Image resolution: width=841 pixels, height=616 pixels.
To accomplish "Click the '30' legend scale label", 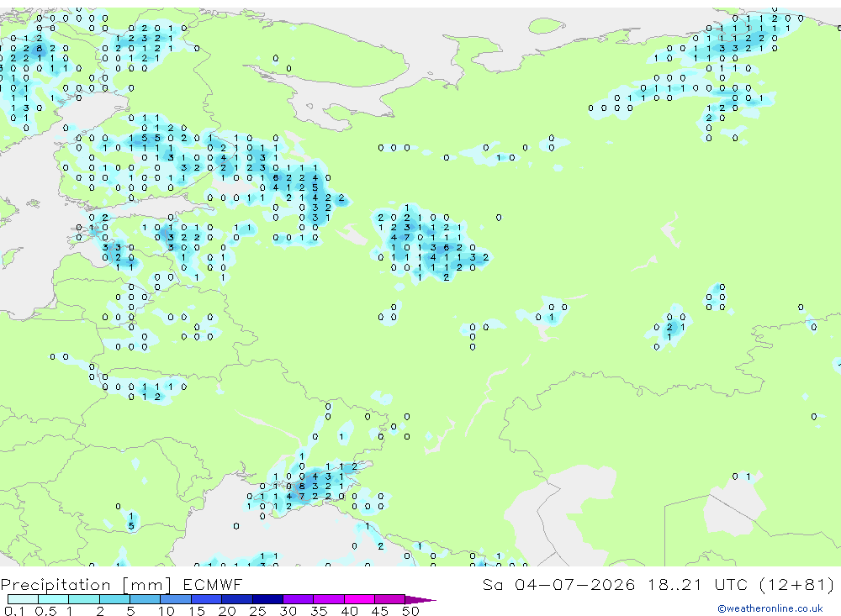I will (x=288, y=611).
